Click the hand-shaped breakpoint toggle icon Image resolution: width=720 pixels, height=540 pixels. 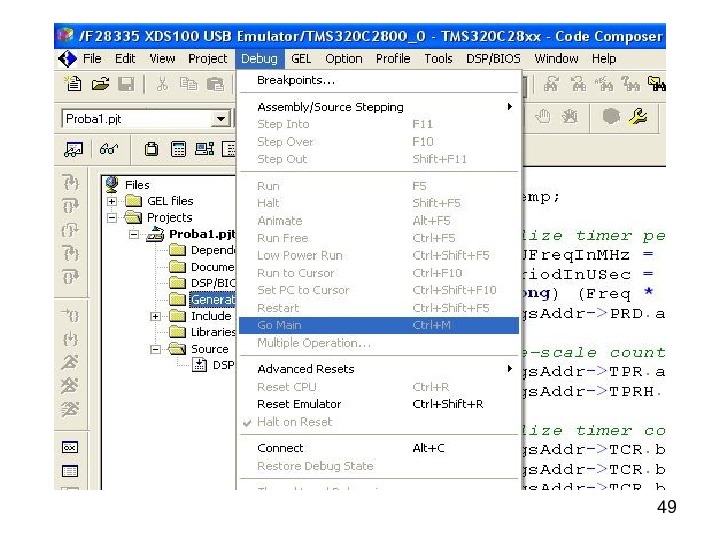tap(543, 117)
